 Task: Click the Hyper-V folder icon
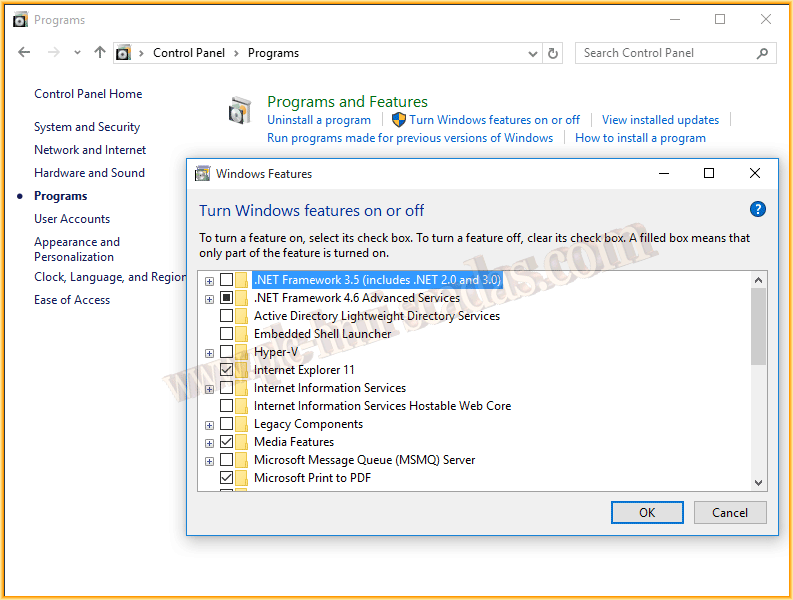tap(242, 352)
